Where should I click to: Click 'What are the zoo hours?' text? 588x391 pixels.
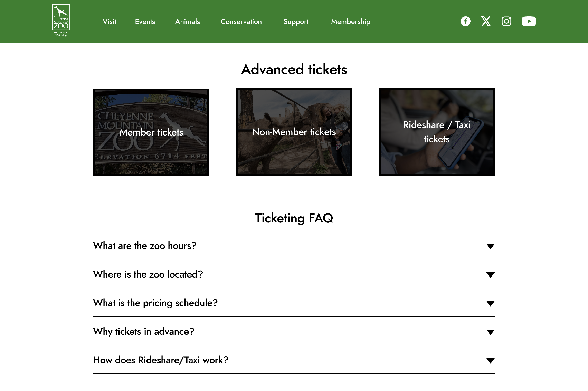tap(145, 246)
